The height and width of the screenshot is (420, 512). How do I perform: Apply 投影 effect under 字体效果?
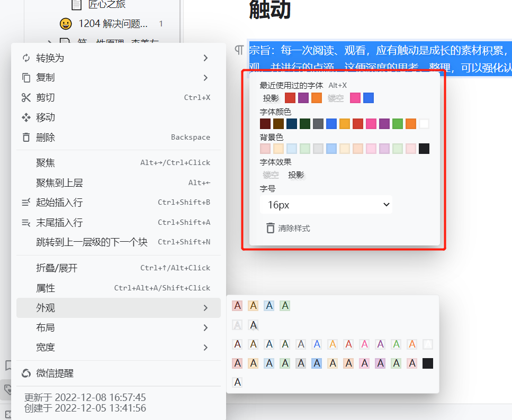296,175
